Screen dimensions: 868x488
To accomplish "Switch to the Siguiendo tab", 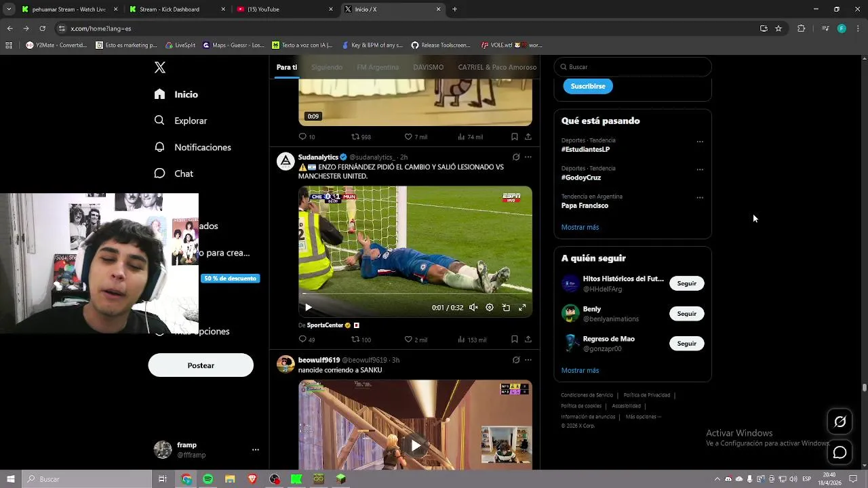I will tap(327, 67).
